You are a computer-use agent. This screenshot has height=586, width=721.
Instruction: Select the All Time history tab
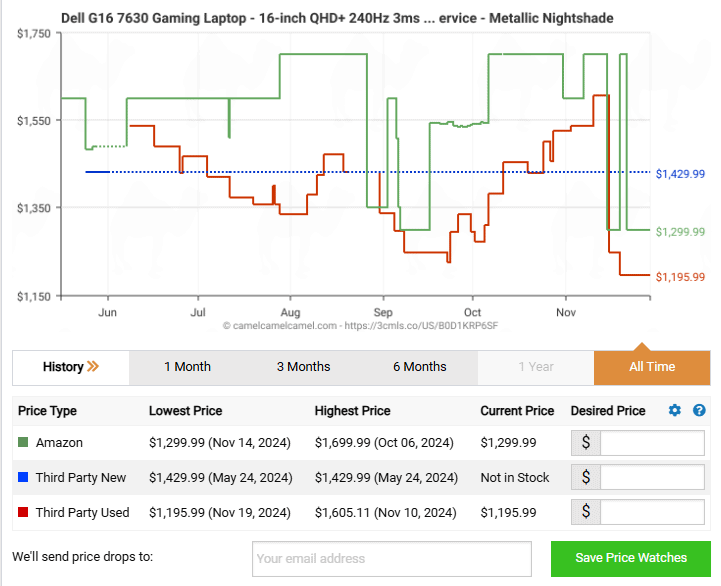click(x=652, y=367)
